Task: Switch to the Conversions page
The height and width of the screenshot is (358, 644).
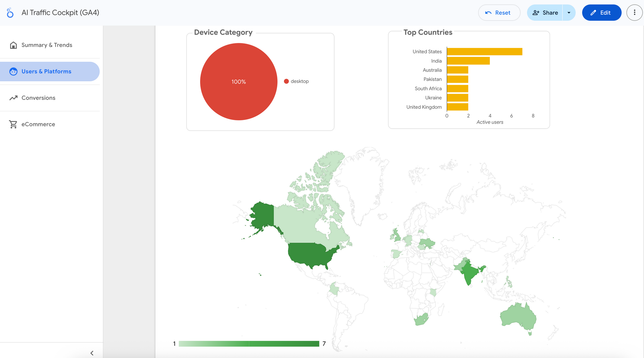Action: 38,98
